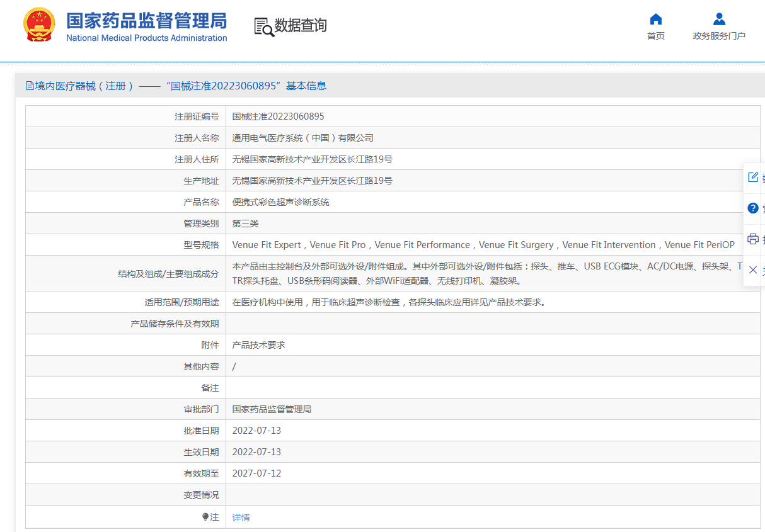Click the 注册证编号 row label

click(x=197, y=116)
